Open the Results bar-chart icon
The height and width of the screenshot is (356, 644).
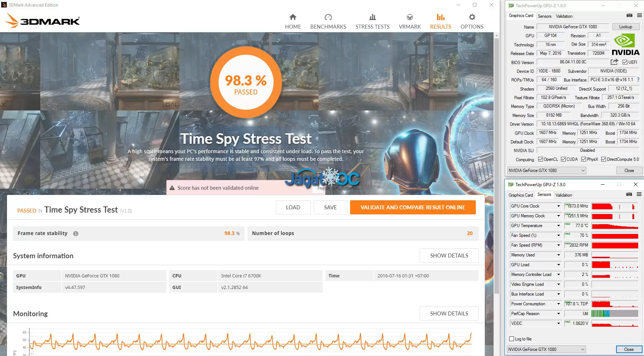point(440,17)
